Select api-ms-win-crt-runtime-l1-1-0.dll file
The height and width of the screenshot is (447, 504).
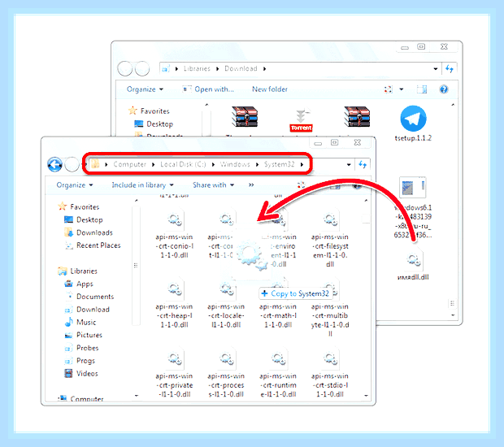click(278, 373)
